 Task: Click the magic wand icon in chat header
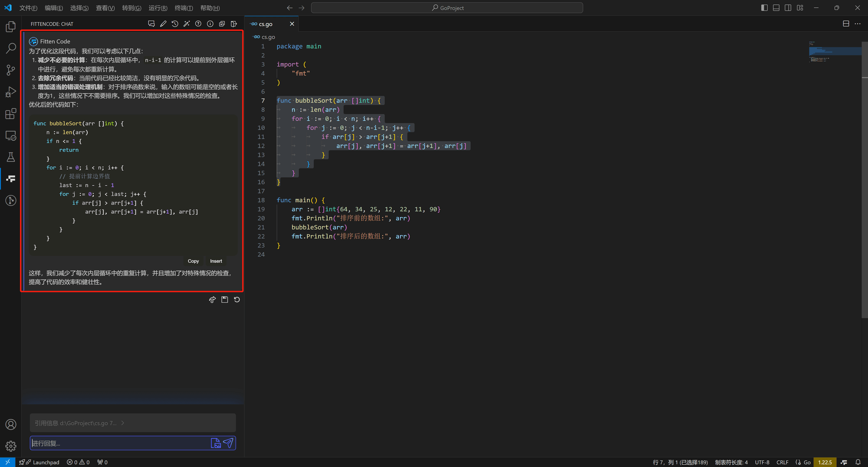click(187, 24)
